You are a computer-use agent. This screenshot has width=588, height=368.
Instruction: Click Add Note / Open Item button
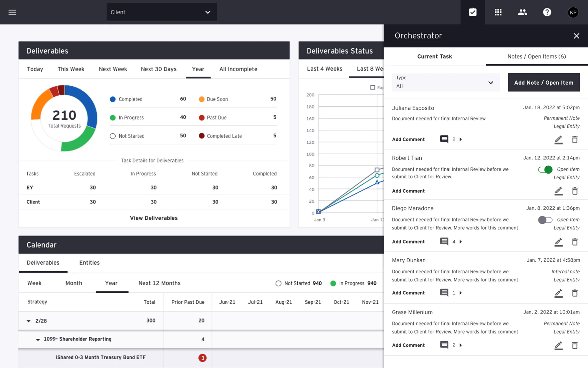[x=544, y=82]
